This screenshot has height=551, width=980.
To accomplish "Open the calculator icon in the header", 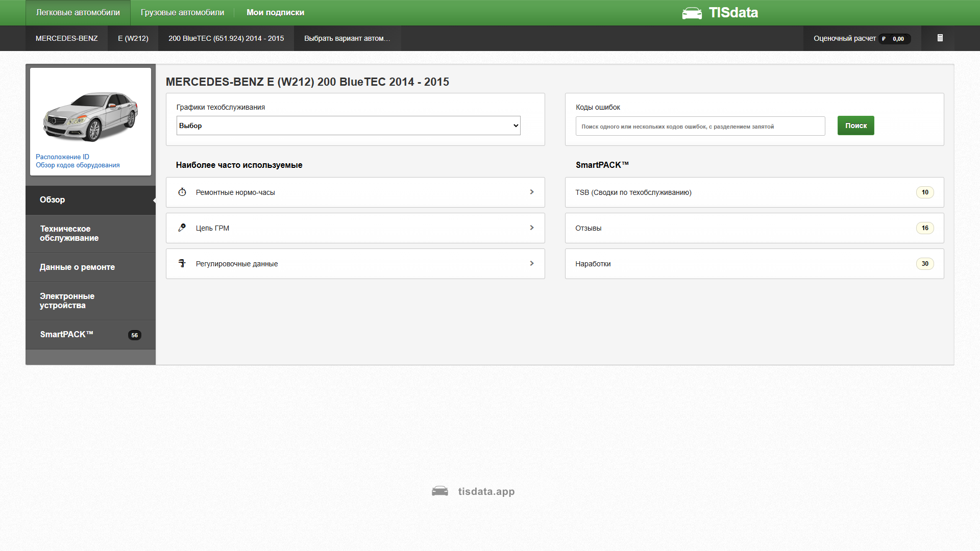I will [940, 38].
